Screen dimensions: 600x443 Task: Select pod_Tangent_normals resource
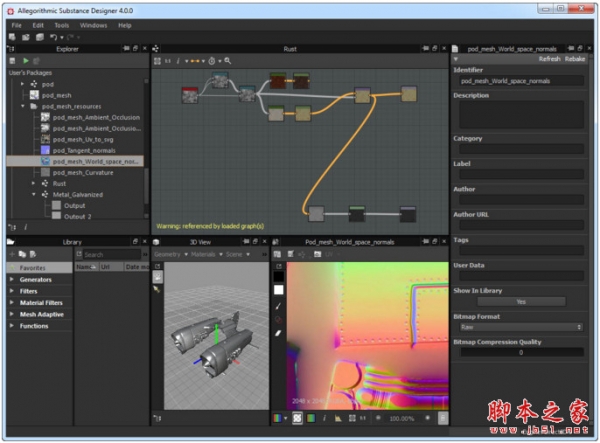pos(84,150)
